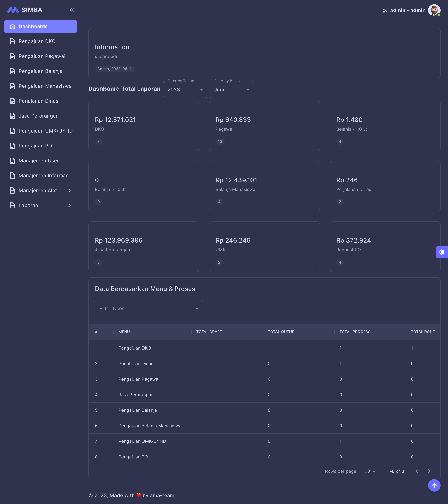Screen dimensions: 448x504
Task: Open Pengajuan DKO menu item
Action: [37, 41]
